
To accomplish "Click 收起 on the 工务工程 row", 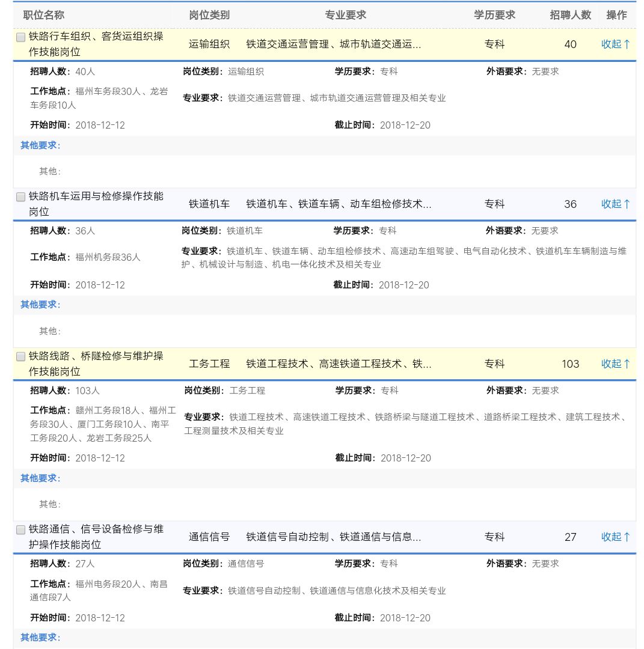I will [x=616, y=364].
